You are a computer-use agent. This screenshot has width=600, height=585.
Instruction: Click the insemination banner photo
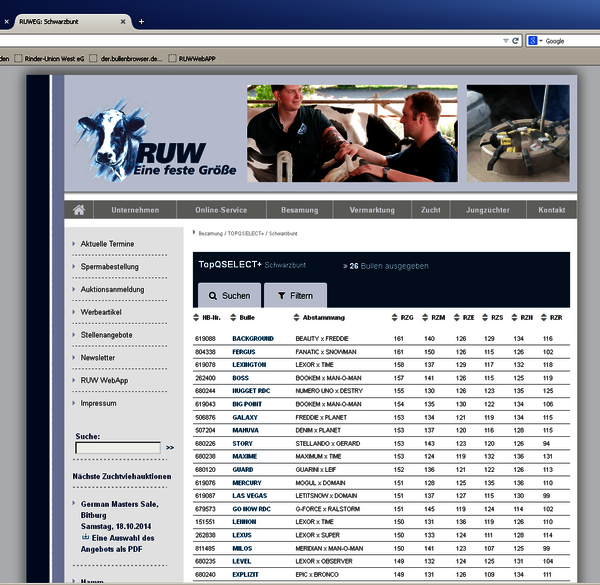[352, 133]
